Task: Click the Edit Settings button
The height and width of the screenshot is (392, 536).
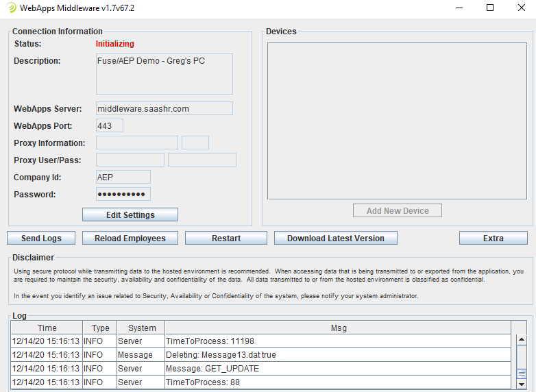Action: pyautogui.click(x=130, y=215)
